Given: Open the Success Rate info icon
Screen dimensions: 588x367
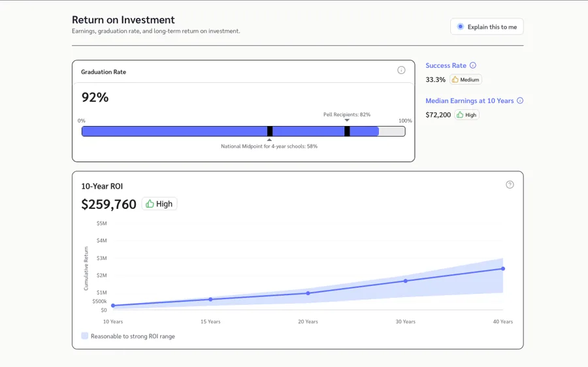Looking at the screenshot, I should point(473,65).
